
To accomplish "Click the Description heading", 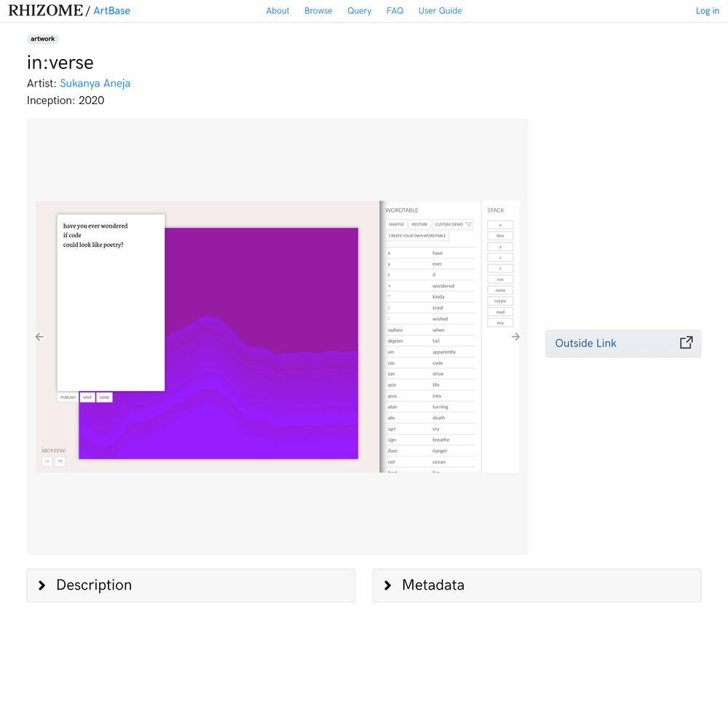I will coord(94,585).
